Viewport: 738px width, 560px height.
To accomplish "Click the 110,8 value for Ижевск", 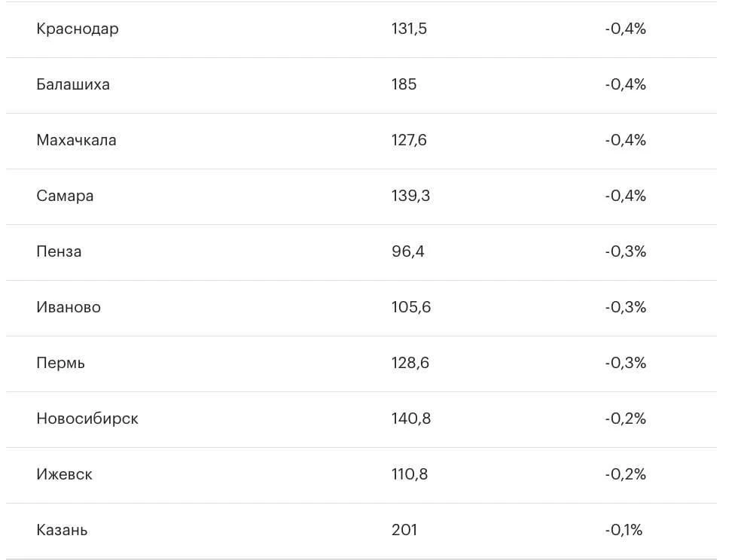I will point(410,474).
